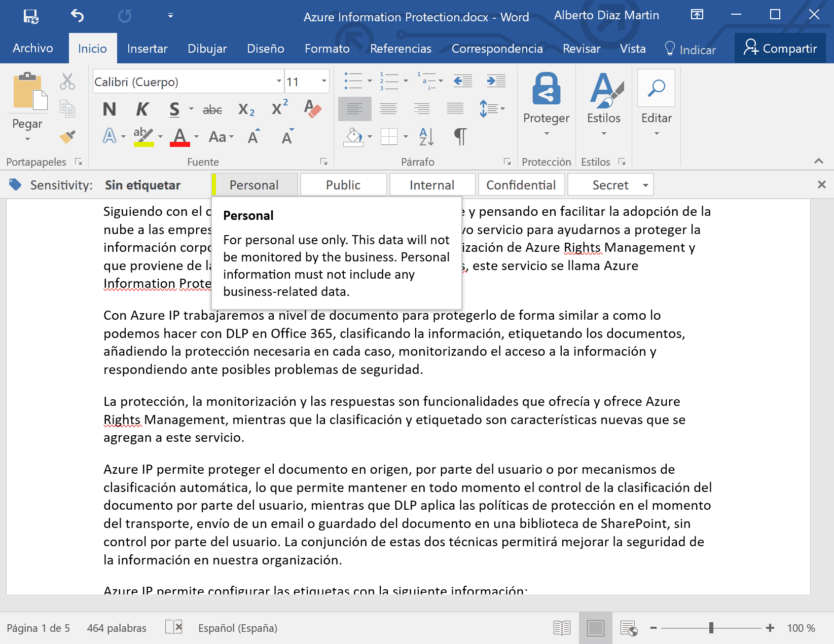Copy selection with the copy icon
This screenshot has width=834, height=644.
point(67,109)
